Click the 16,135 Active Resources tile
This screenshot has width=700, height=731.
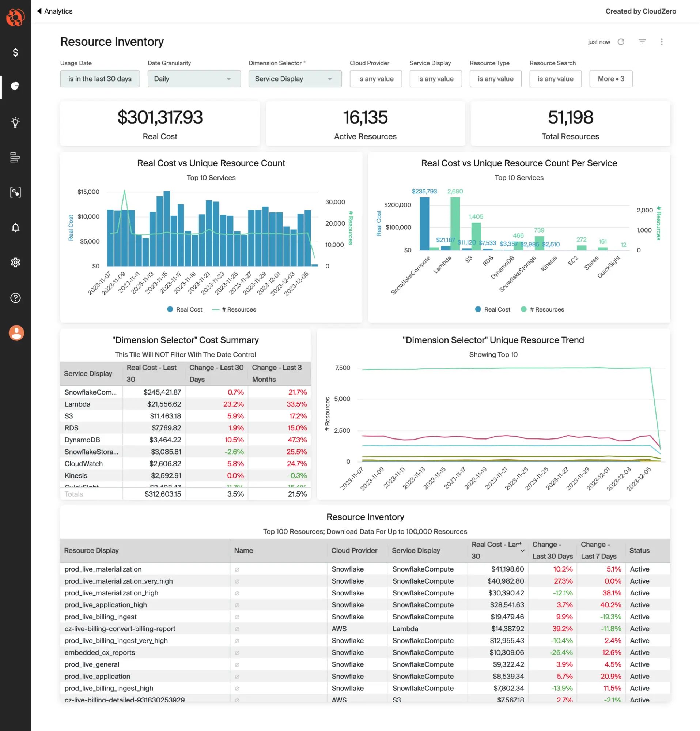point(365,124)
